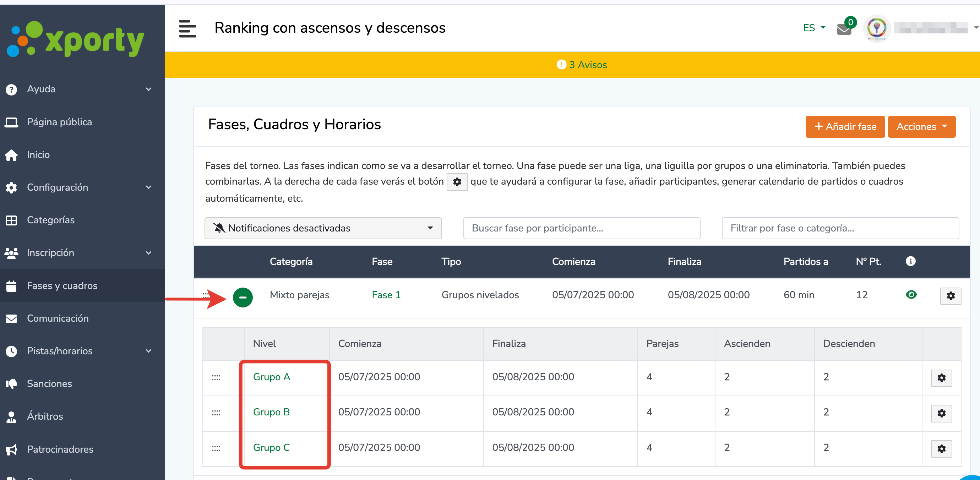Click the Descienden column header
Viewport: 980px width, 480px height.
pos(849,344)
